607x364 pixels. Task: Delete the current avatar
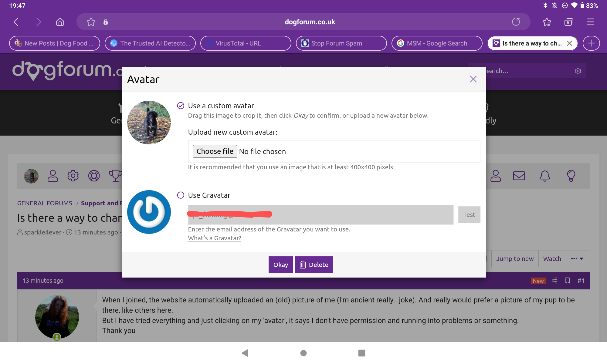click(314, 265)
